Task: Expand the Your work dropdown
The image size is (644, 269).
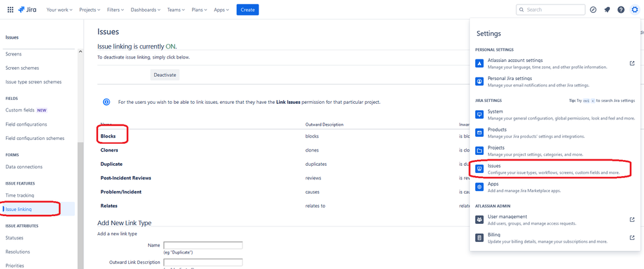Action: 59,10
